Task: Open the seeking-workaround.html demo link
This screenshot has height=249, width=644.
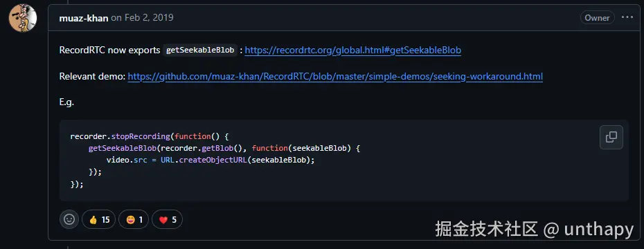Action: click(335, 77)
